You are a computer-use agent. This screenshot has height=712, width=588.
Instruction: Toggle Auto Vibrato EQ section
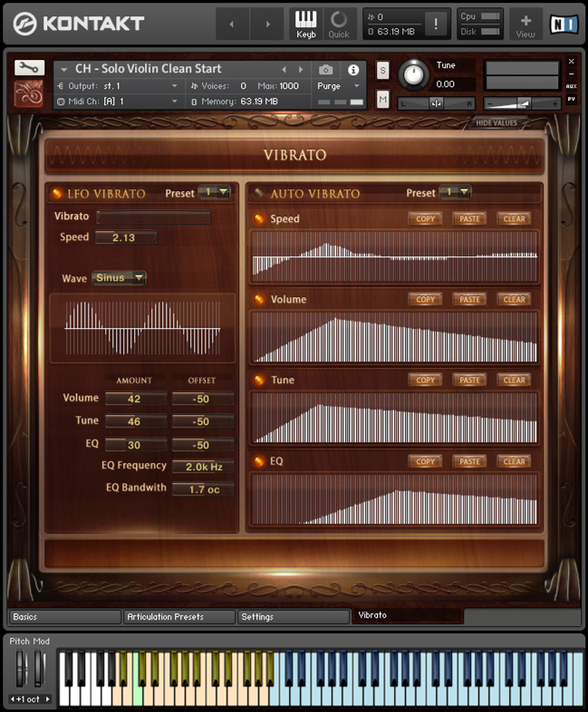[x=259, y=461]
